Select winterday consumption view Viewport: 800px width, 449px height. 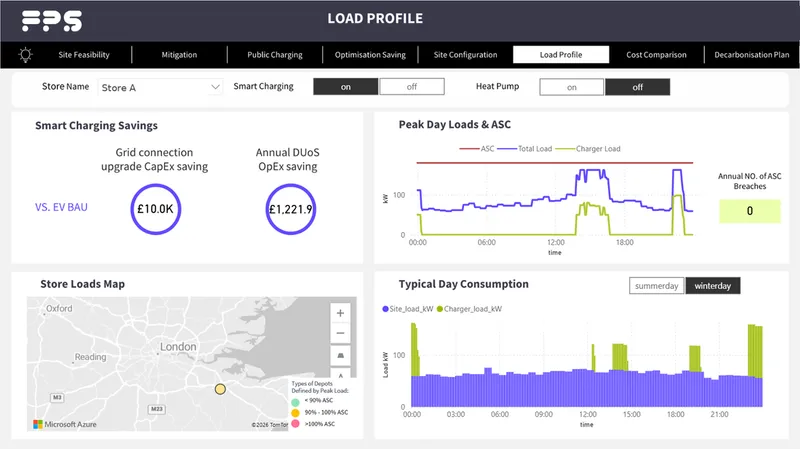tap(713, 286)
